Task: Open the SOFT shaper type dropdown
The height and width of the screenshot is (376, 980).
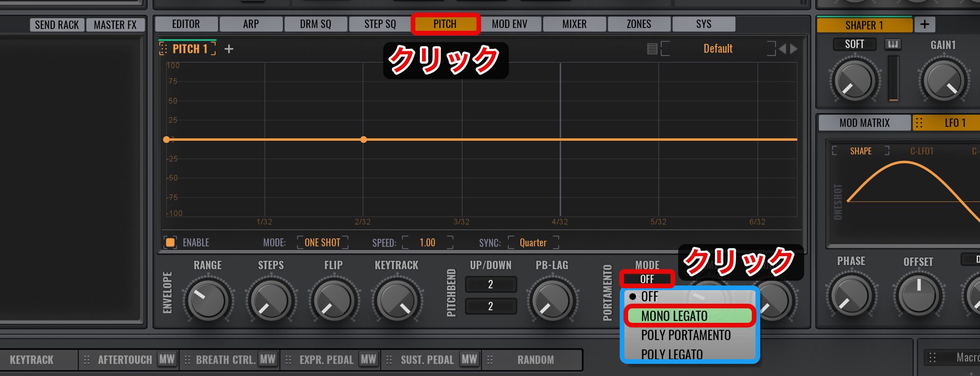Action: click(854, 44)
